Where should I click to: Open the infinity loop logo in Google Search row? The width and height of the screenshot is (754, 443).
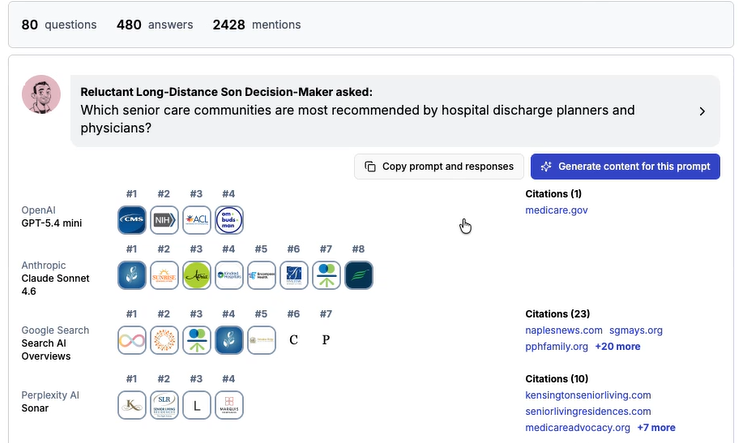click(132, 340)
